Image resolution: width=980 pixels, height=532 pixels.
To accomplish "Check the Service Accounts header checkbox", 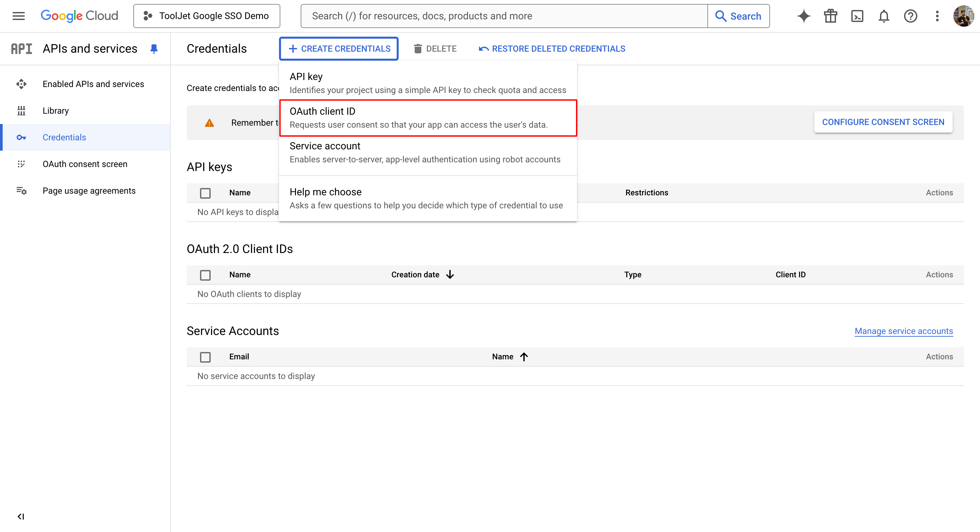I will (x=205, y=357).
